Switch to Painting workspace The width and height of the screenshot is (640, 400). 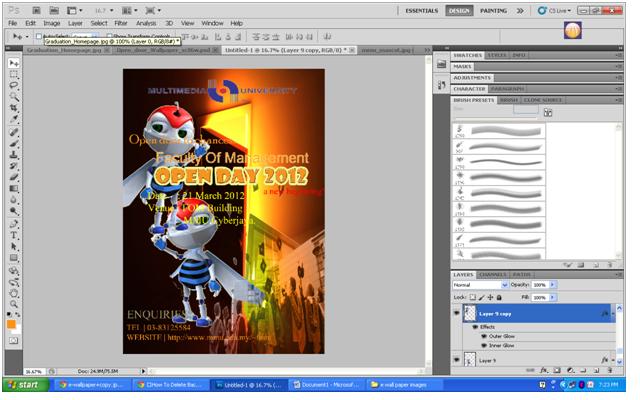tap(493, 11)
